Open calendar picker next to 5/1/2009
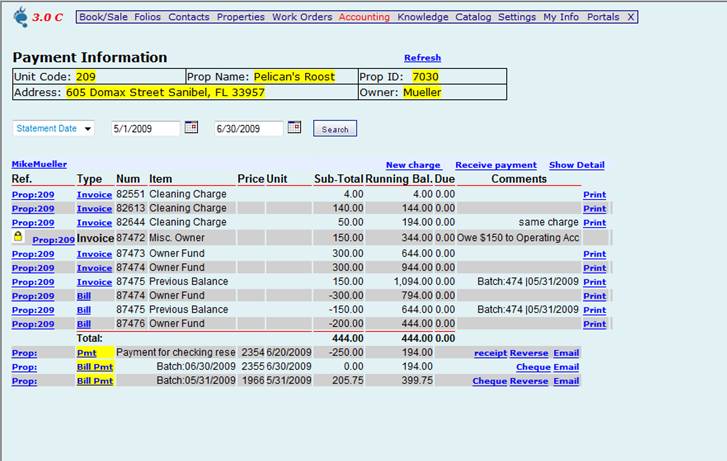The image size is (727, 461). pos(191,127)
